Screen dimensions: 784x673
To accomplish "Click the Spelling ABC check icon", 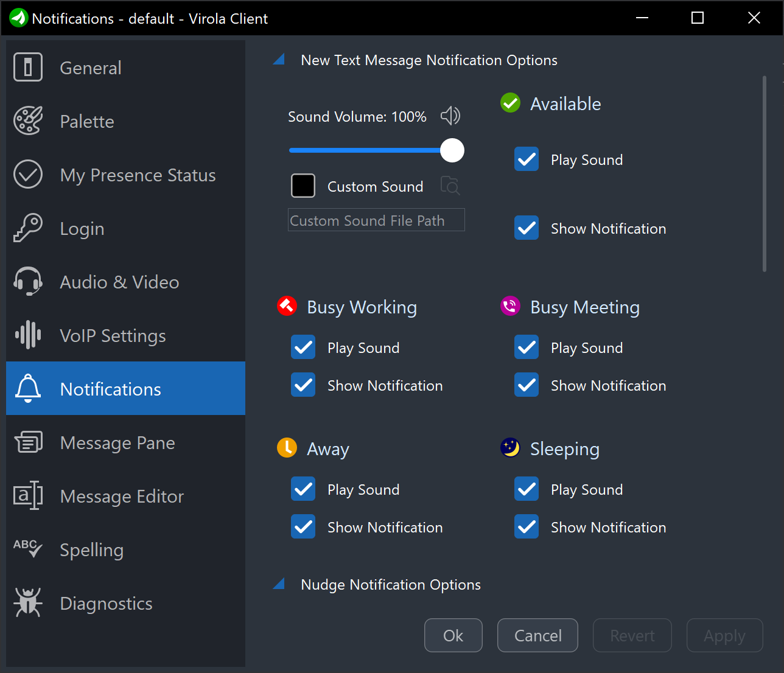I will [28, 549].
